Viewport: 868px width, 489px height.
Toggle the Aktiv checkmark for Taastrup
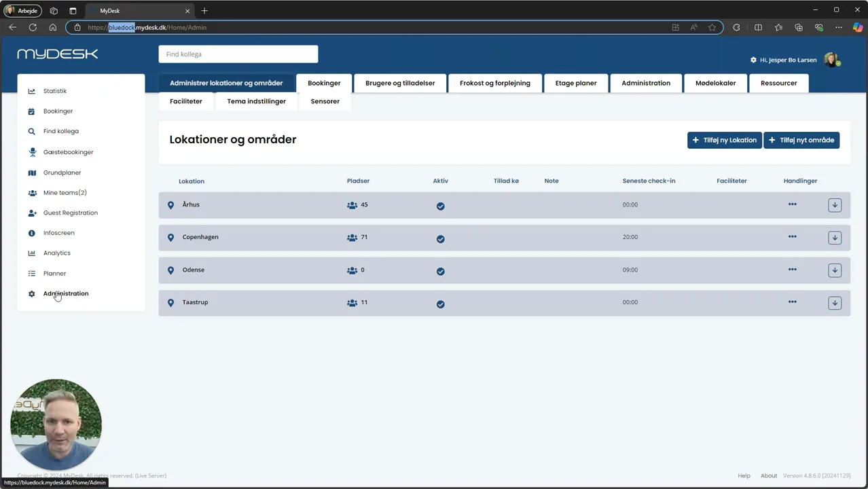tap(441, 304)
